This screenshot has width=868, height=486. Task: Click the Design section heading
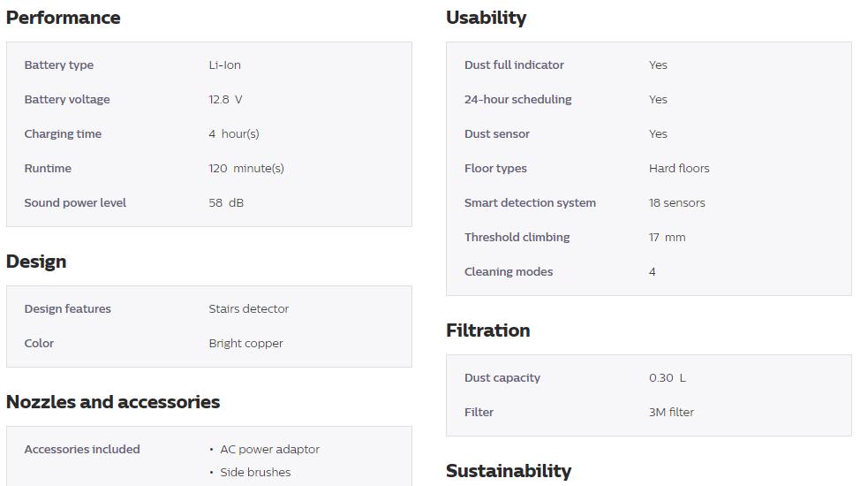click(36, 262)
